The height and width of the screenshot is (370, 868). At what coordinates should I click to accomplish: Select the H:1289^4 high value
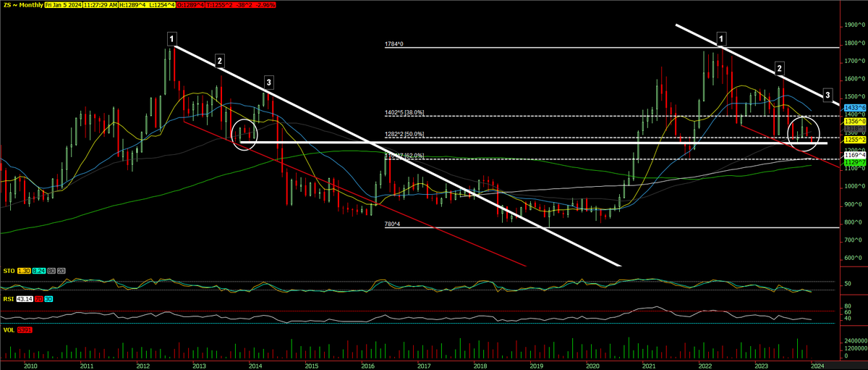pos(132,5)
